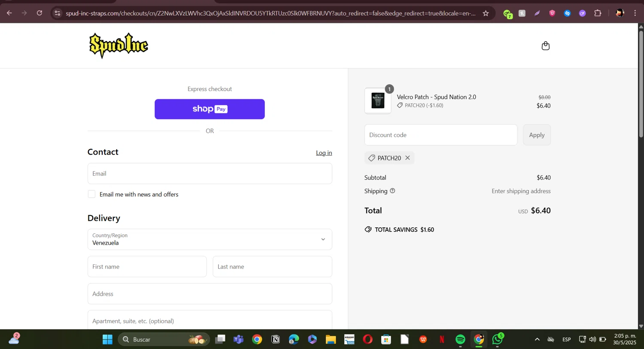Click the Discount code field
The image size is (644, 349).
[x=441, y=135]
